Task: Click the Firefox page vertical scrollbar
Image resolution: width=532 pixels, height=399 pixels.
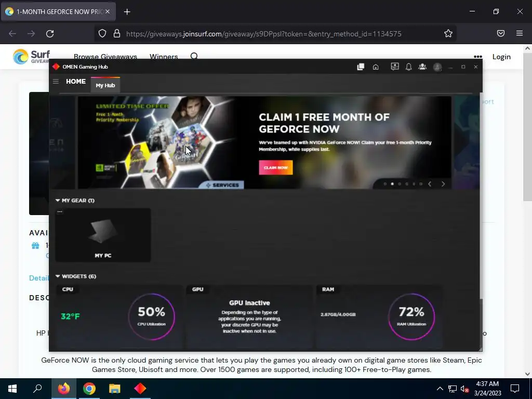Action: point(527,126)
